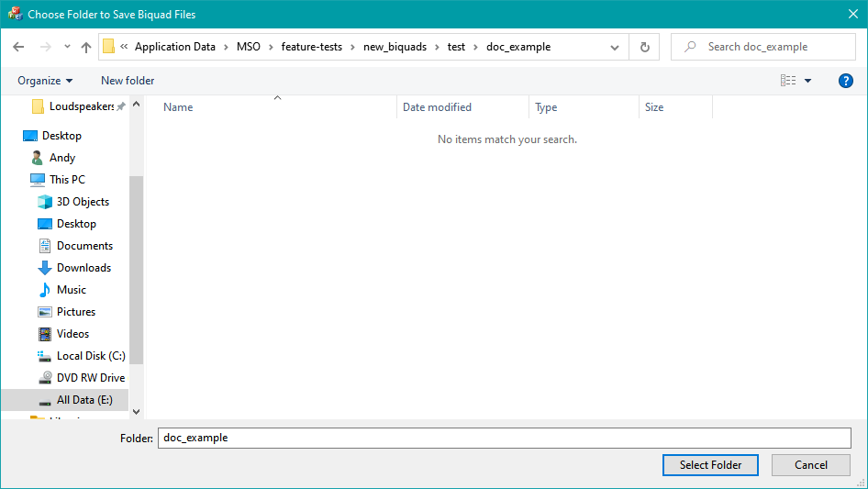Open Help with the question mark icon

click(845, 81)
